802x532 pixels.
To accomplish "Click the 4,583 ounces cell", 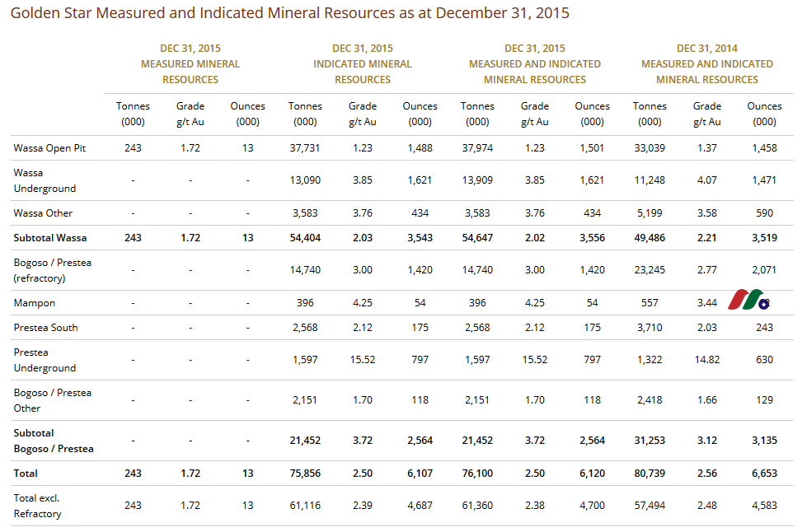I will click(x=764, y=506).
